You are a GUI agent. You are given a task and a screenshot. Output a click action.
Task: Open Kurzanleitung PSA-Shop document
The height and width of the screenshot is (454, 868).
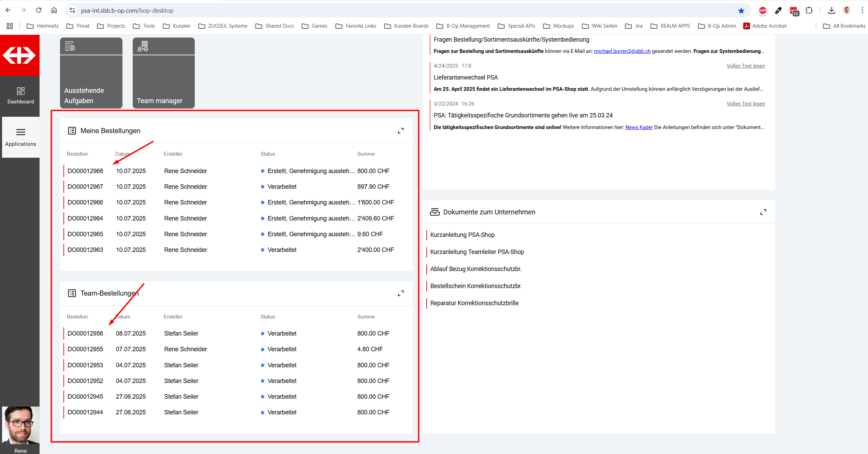(x=462, y=235)
